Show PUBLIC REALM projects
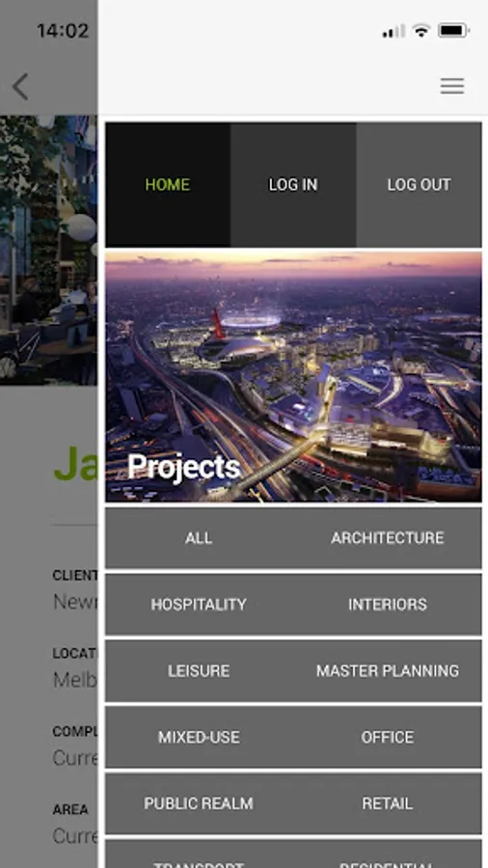The image size is (488, 868). click(x=199, y=803)
